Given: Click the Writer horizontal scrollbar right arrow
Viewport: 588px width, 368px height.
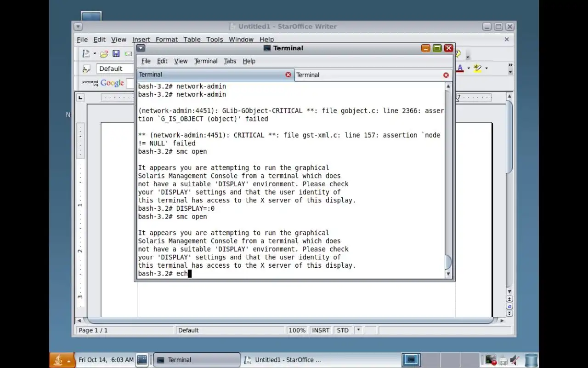Looking at the screenshot, I should (x=502, y=320).
